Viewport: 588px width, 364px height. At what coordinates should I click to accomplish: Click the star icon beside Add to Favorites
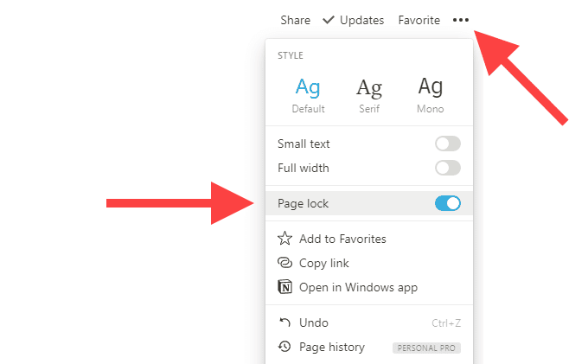(x=284, y=239)
